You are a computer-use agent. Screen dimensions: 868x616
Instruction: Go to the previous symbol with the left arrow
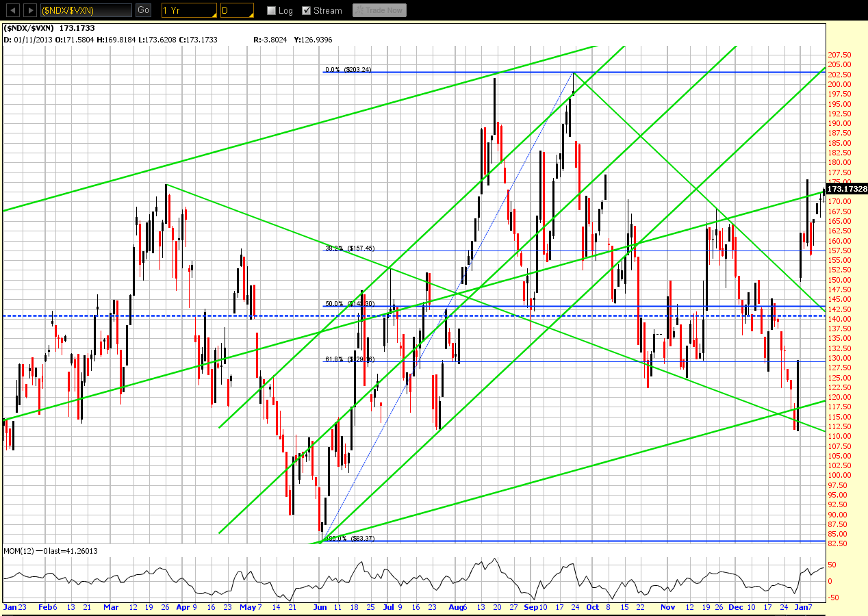tap(13, 10)
